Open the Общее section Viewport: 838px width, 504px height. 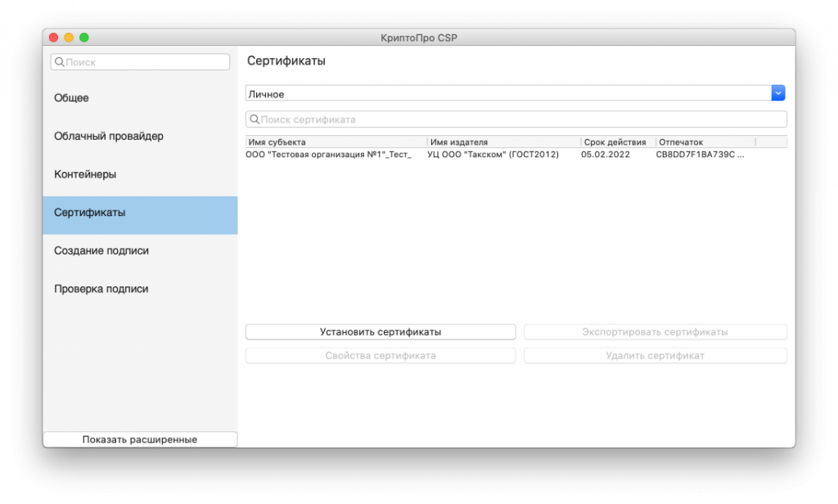[x=140, y=98]
